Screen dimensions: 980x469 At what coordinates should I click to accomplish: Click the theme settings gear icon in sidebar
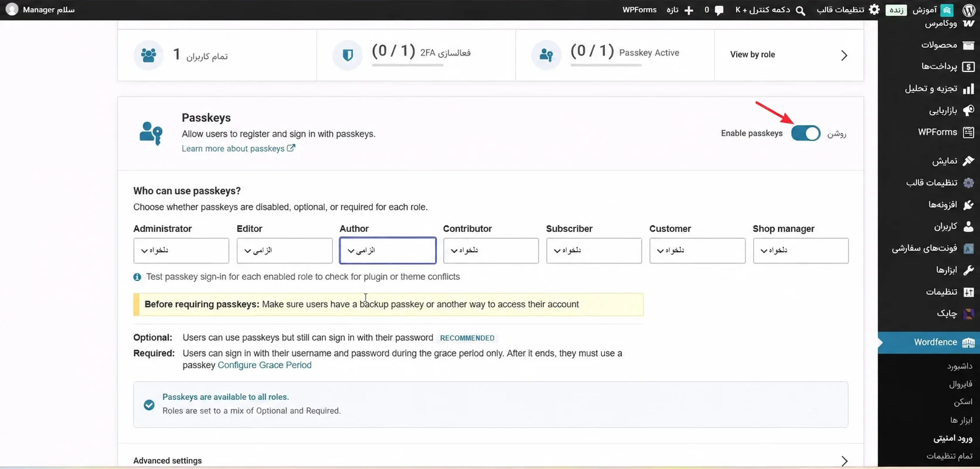point(968,183)
